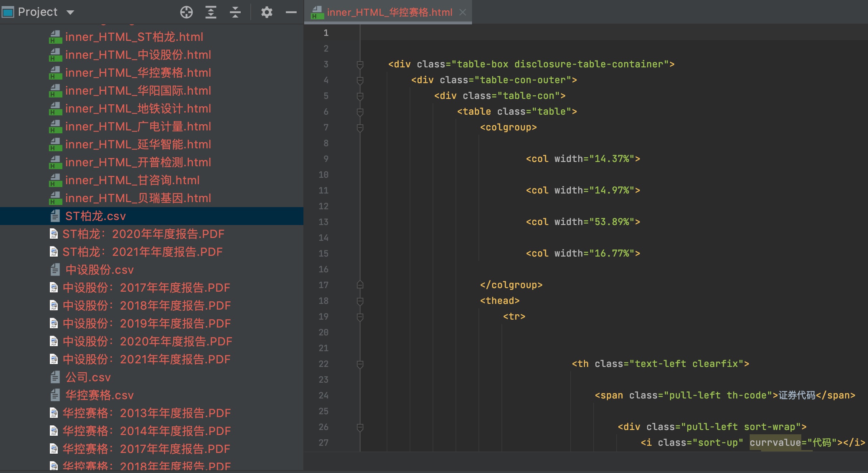Screen dimensions: 868x473
Task: Close the inner_HTML_华控赛格.html editor tab
Action: click(x=463, y=13)
